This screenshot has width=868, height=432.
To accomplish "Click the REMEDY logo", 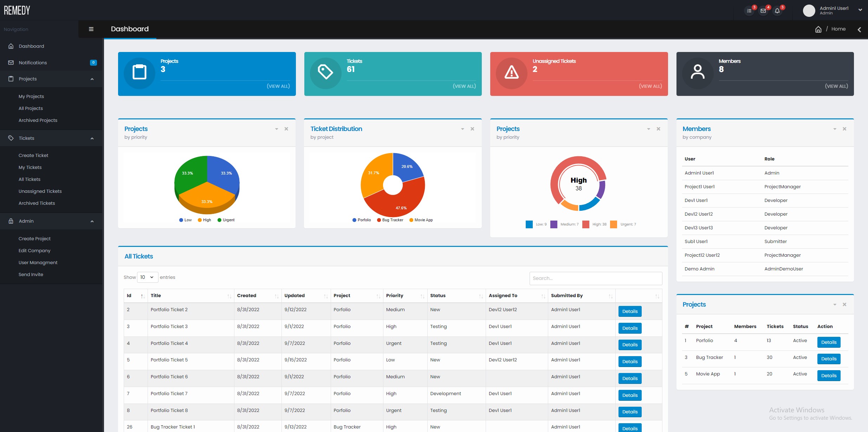I will click(x=17, y=10).
